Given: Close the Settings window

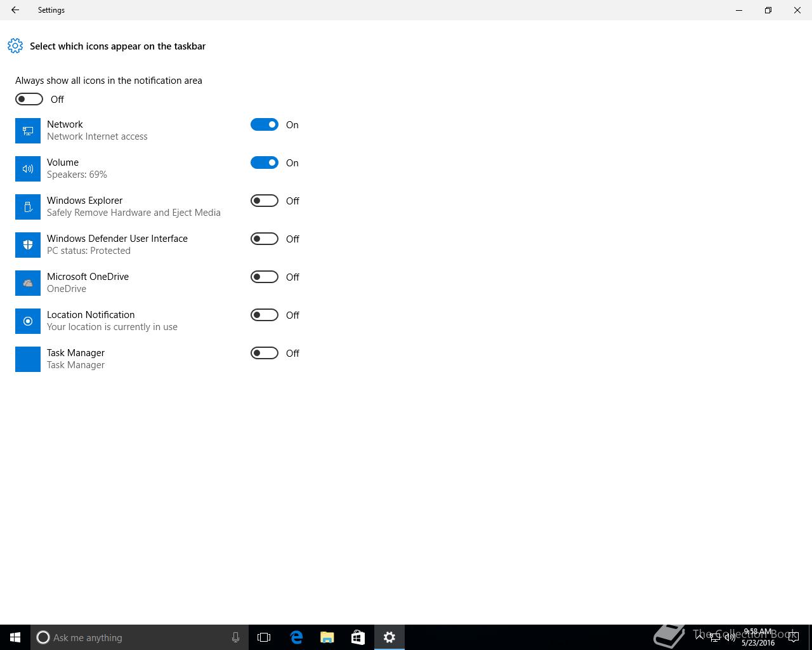Looking at the screenshot, I should 797,10.
